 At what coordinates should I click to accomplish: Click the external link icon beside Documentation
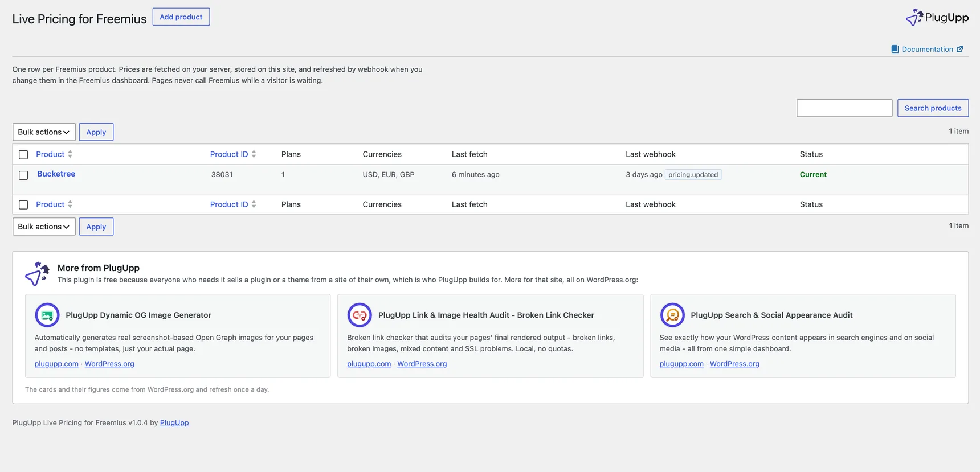[x=960, y=49]
